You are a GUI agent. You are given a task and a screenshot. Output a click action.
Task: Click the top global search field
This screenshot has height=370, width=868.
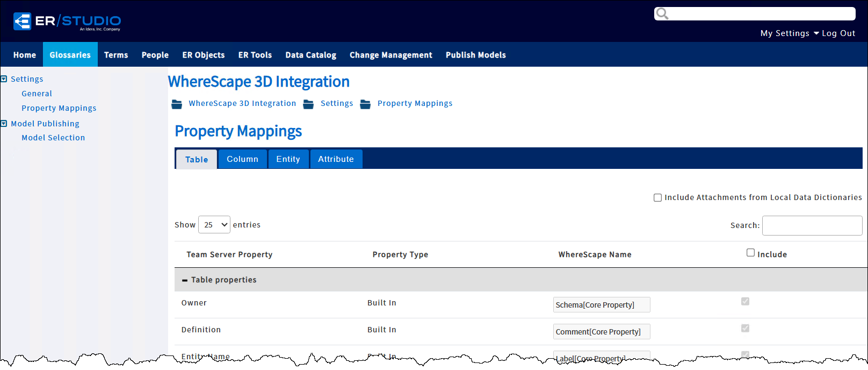coord(755,13)
